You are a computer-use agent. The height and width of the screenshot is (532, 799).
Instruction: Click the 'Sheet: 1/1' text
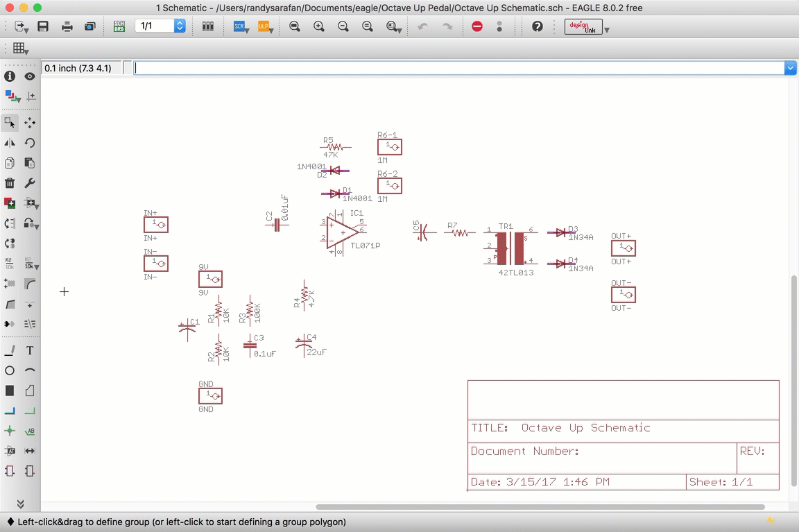tap(721, 482)
